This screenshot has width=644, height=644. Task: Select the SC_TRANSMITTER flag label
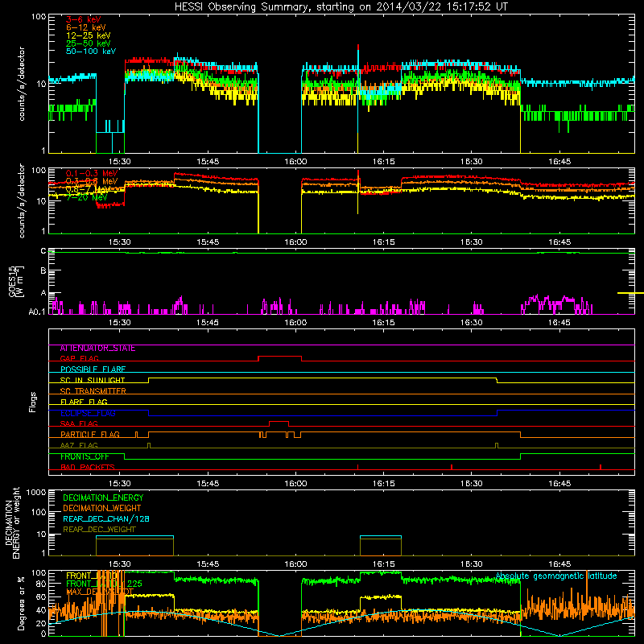pos(93,391)
